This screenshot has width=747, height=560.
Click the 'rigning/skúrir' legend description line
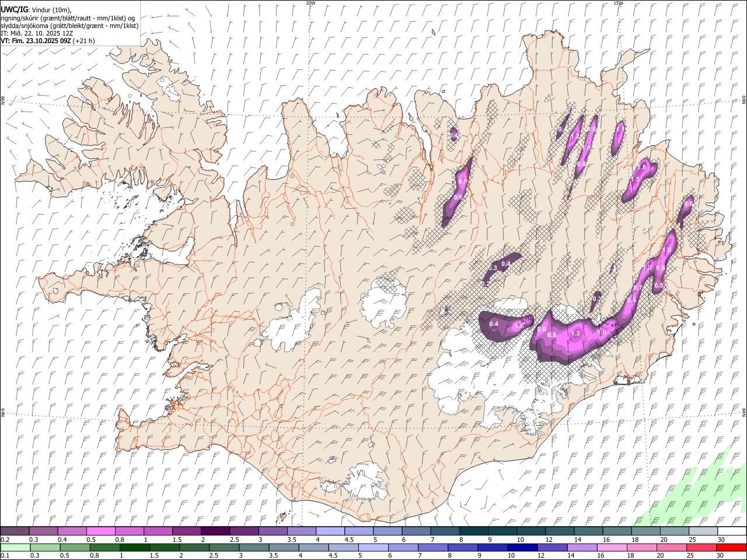point(68,18)
